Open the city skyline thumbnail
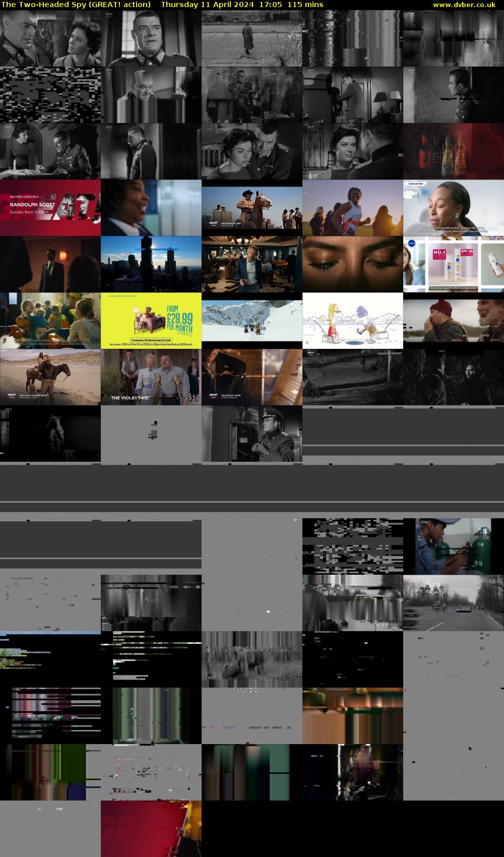The width and height of the screenshot is (504, 857). pos(151,264)
